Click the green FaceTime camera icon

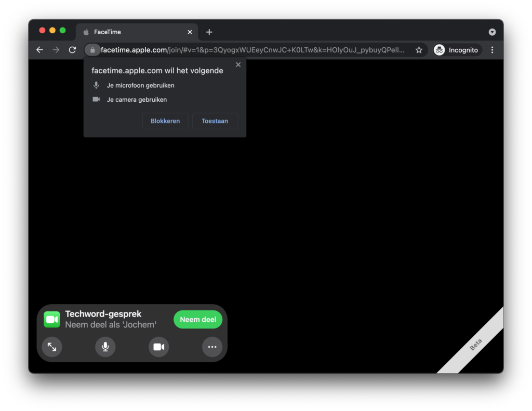pos(52,319)
